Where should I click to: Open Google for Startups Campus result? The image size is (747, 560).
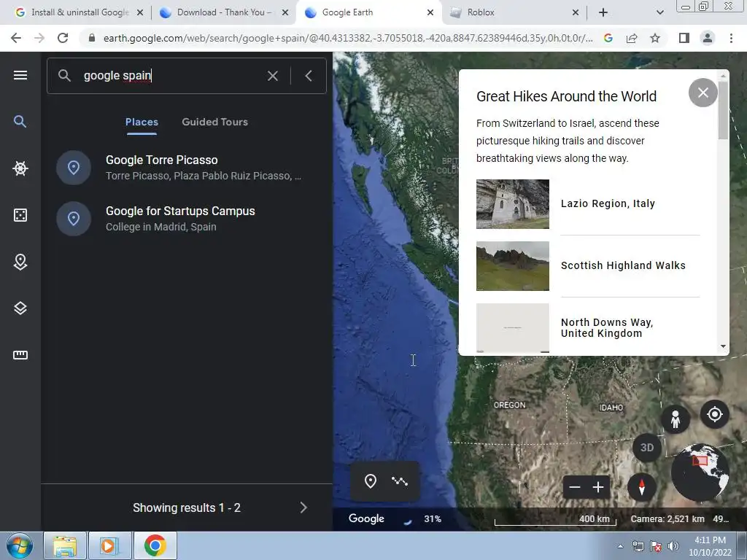pyautogui.click(x=187, y=219)
